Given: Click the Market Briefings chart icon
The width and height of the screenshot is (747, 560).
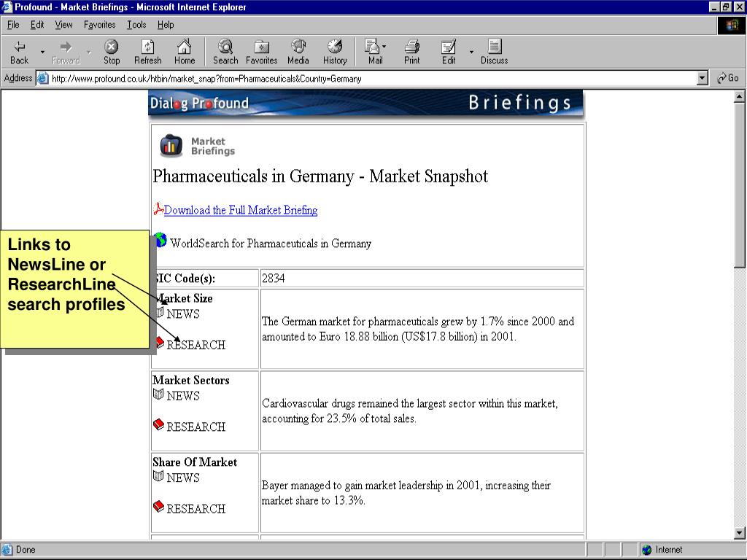Looking at the screenshot, I should tap(171, 146).
